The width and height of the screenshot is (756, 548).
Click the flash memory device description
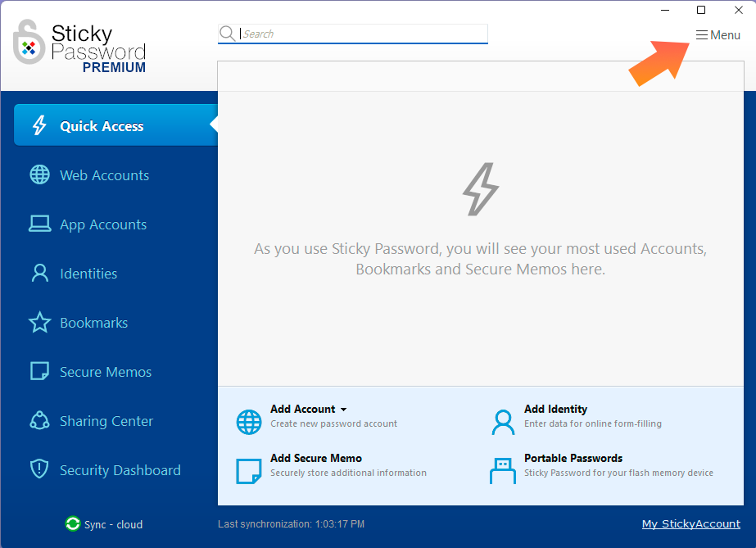coord(618,473)
